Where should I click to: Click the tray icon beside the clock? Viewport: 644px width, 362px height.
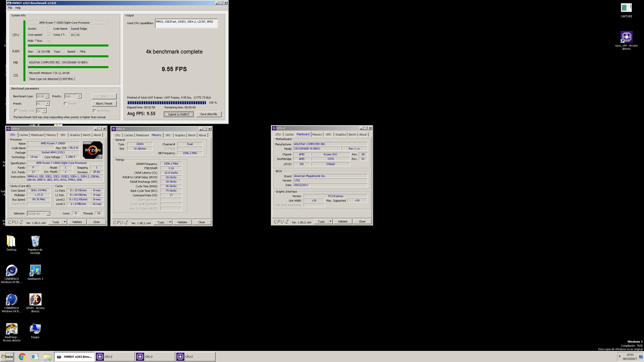[x=641, y=357]
